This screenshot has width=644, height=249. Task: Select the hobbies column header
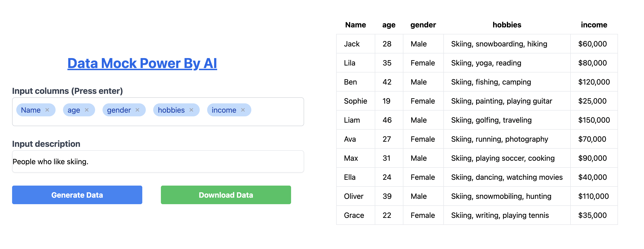(x=507, y=25)
